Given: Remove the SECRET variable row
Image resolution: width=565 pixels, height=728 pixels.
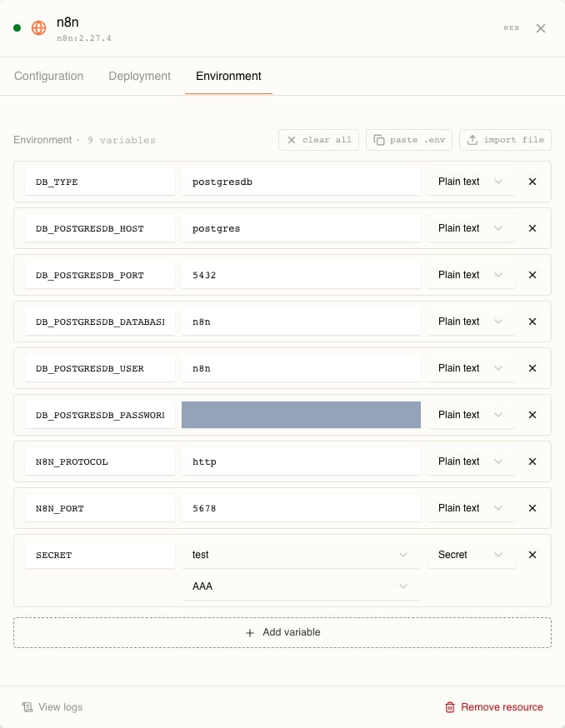Looking at the screenshot, I should click(x=532, y=555).
